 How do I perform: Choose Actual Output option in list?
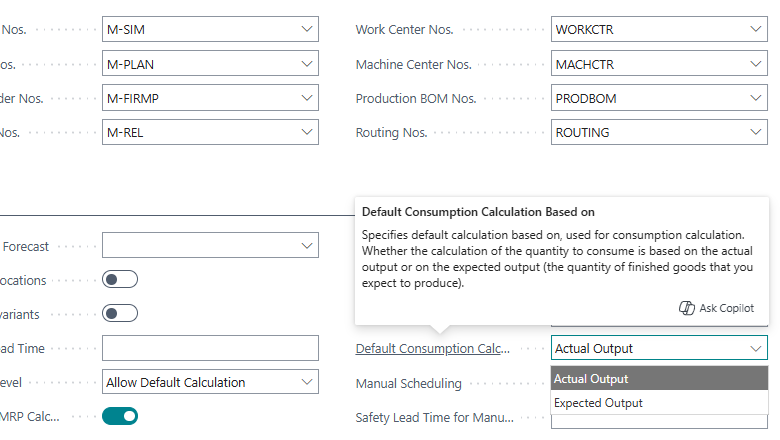pos(591,379)
